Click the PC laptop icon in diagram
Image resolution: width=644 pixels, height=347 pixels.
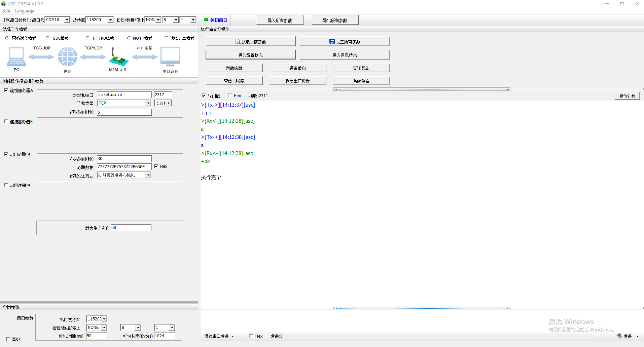[x=16, y=56]
